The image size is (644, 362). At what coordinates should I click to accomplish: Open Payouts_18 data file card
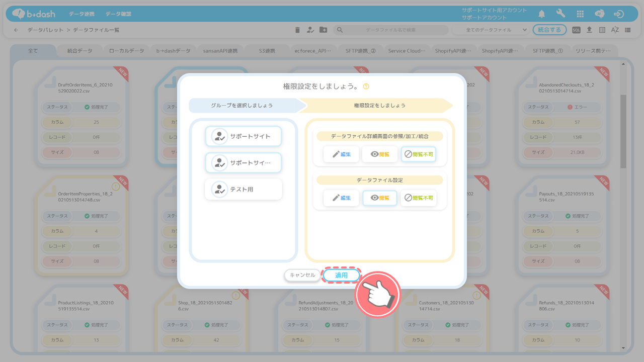pyautogui.click(x=563, y=226)
